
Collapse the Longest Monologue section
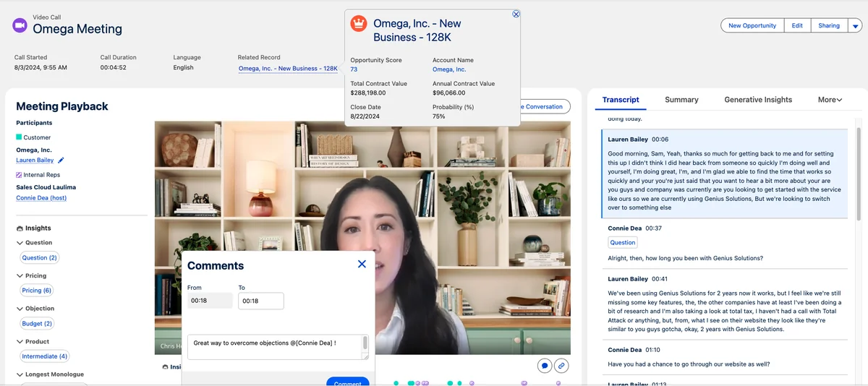click(x=20, y=374)
